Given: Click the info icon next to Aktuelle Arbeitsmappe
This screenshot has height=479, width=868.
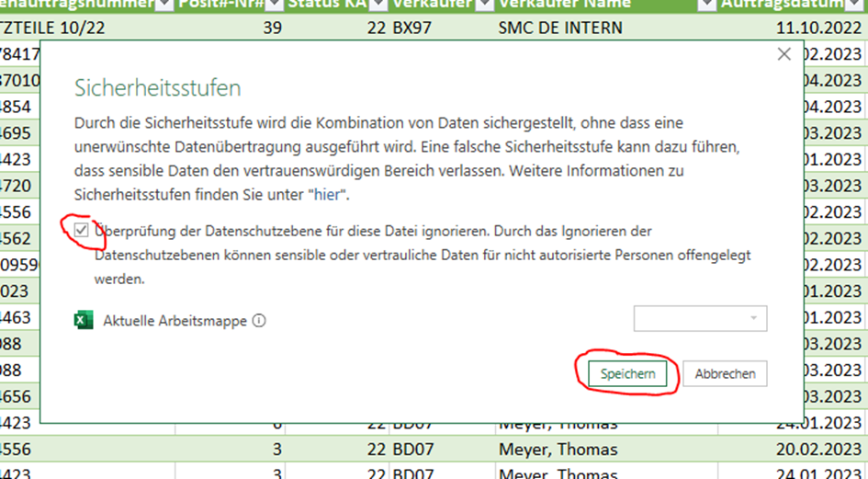Looking at the screenshot, I should pyautogui.click(x=259, y=321).
